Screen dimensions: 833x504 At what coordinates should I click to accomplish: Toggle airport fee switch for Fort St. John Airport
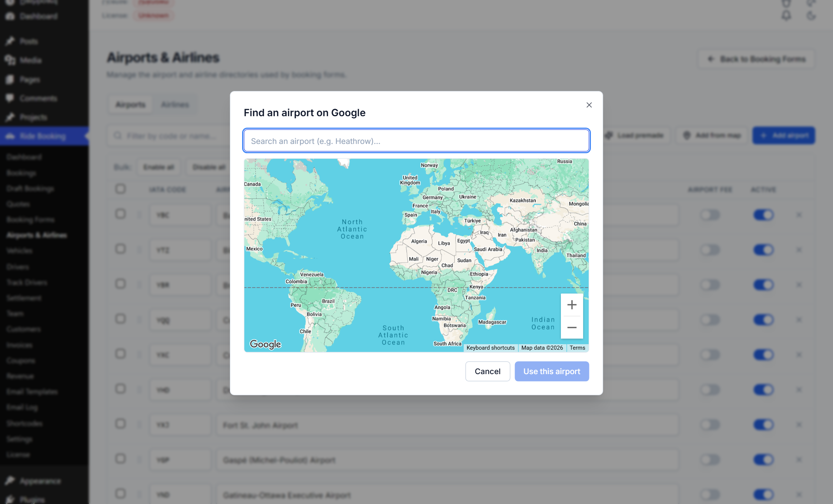[x=710, y=425]
